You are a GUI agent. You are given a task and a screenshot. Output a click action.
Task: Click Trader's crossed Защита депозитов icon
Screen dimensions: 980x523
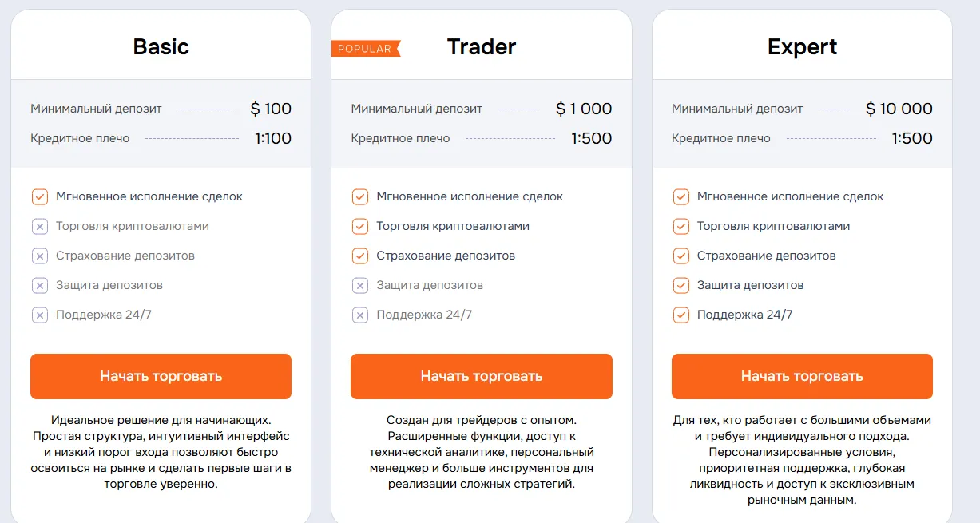click(x=360, y=285)
